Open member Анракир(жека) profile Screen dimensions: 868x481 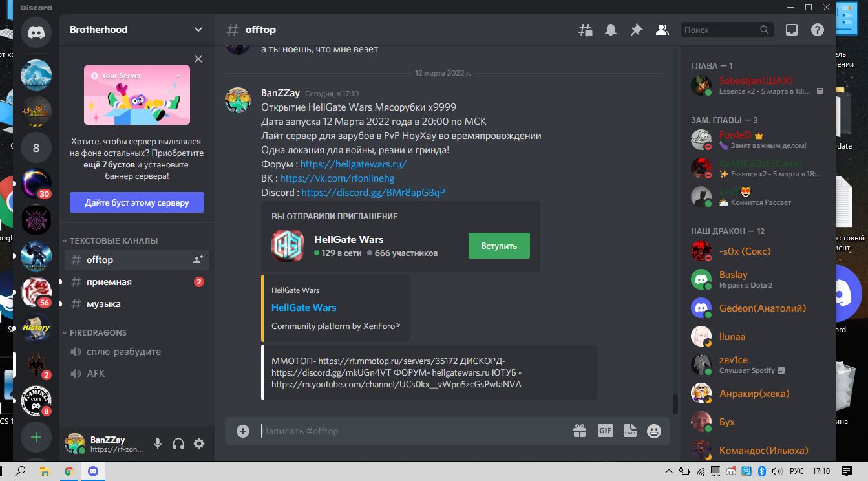tap(757, 393)
